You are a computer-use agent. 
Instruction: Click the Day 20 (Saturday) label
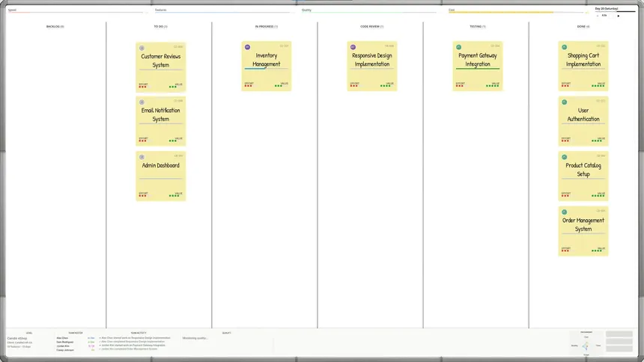(607, 9)
